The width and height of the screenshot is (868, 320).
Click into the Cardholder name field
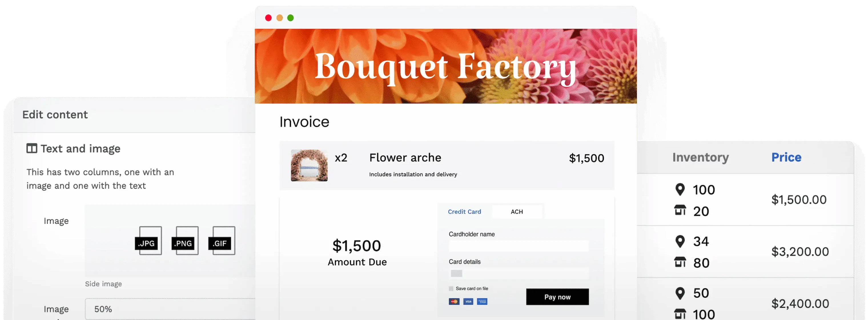(x=519, y=246)
